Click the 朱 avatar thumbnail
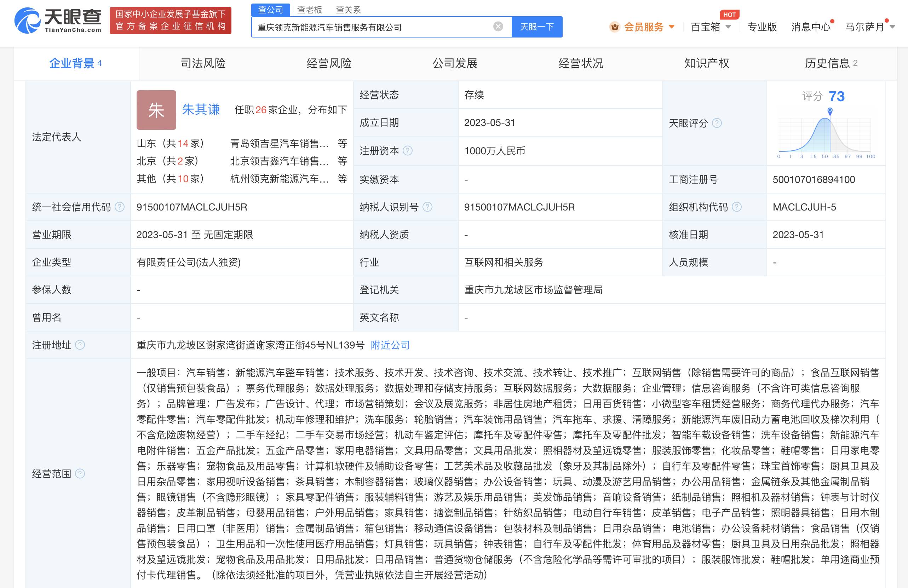The height and width of the screenshot is (588, 908). [x=156, y=110]
